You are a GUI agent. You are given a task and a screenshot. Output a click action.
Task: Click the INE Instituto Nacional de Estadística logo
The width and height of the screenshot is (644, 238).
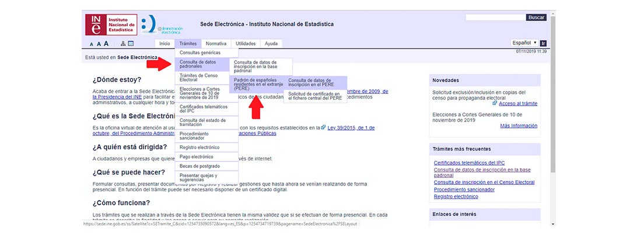(x=111, y=24)
